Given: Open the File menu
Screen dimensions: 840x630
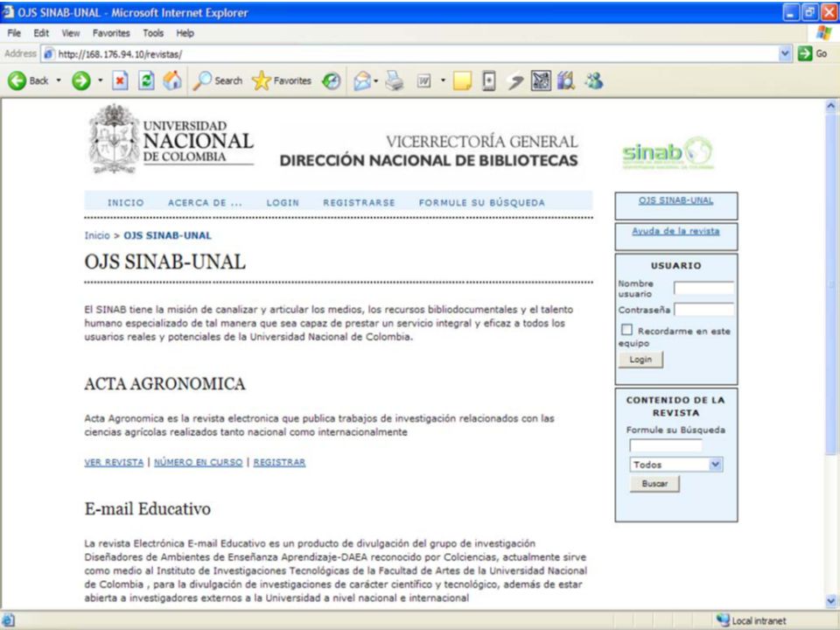Looking at the screenshot, I should pos(14,33).
